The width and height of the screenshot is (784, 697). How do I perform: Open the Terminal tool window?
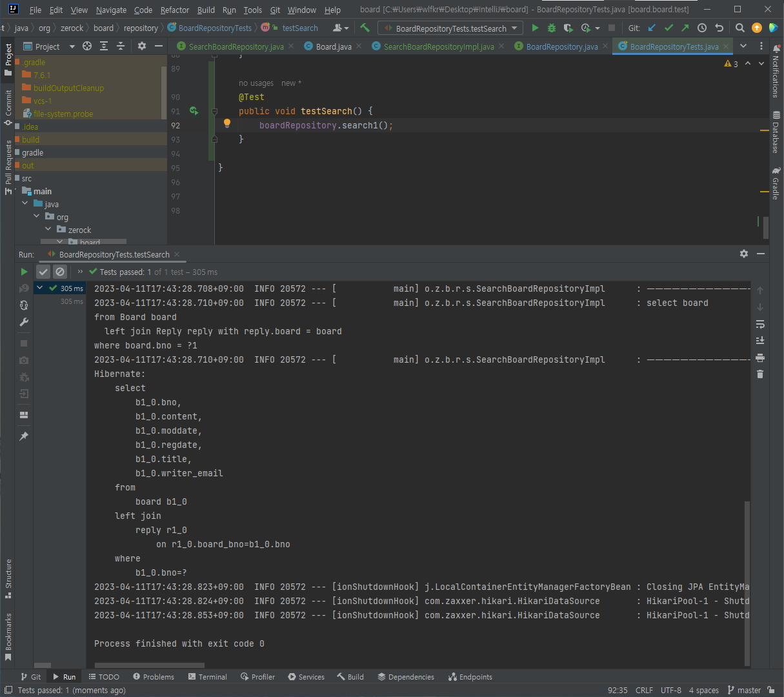click(208, 677)
